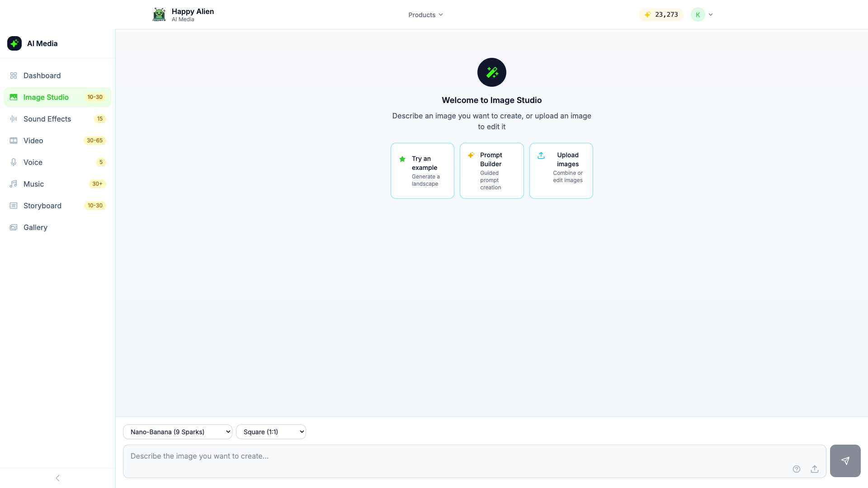
Task: Collapse the sidebar with left chevron
Action: (x=57, y=478)
